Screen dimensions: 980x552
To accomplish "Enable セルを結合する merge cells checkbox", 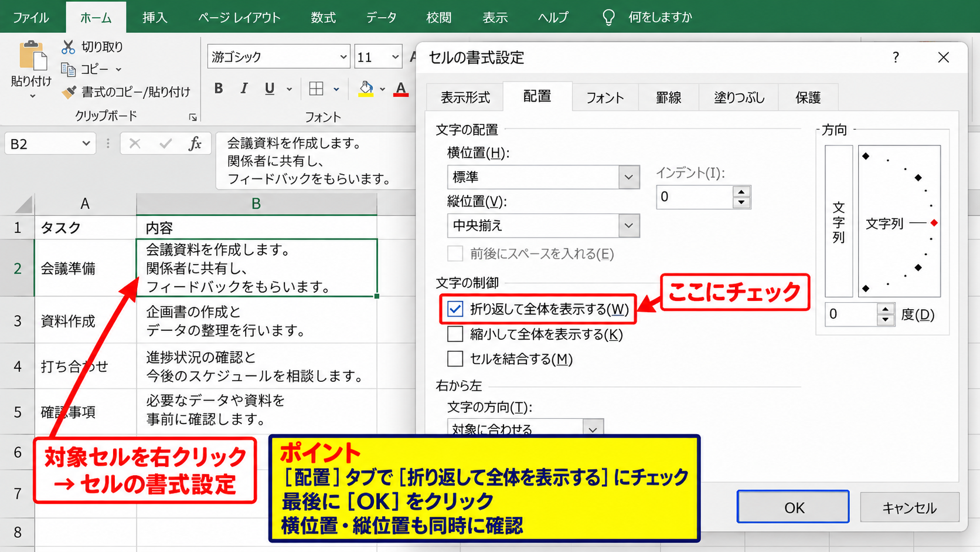I will (x=455, y=359).
